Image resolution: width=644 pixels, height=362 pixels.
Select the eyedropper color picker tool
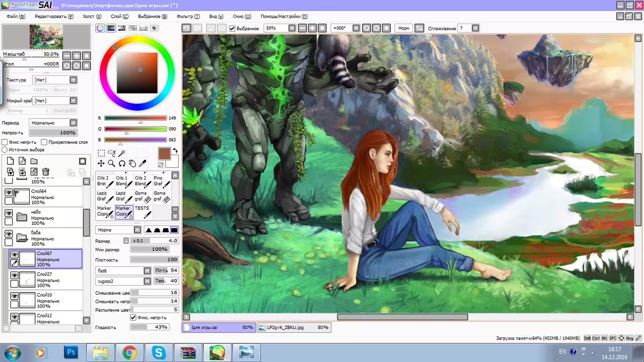pos(142,163)
